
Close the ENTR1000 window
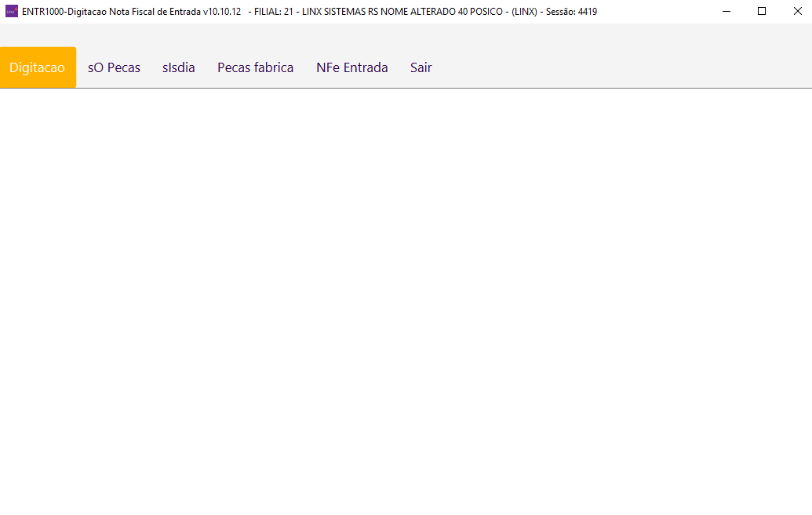[798, 12]
